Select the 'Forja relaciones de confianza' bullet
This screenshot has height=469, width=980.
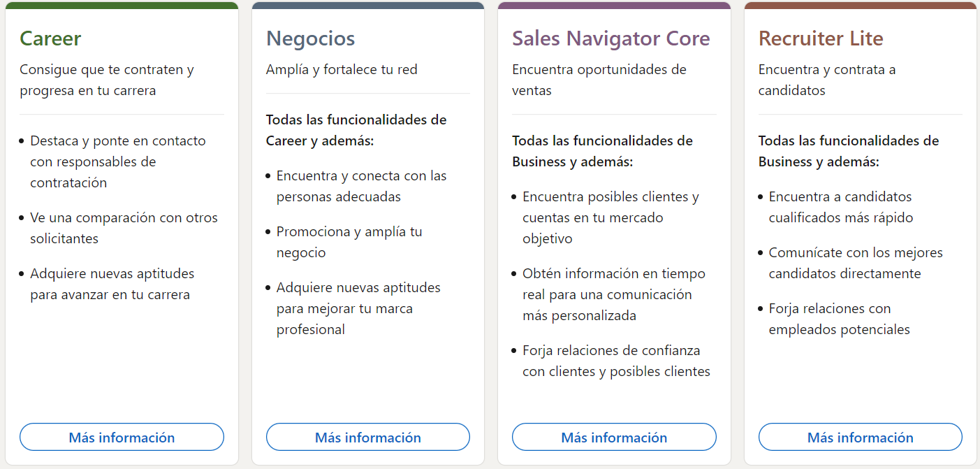pos(615,361)
